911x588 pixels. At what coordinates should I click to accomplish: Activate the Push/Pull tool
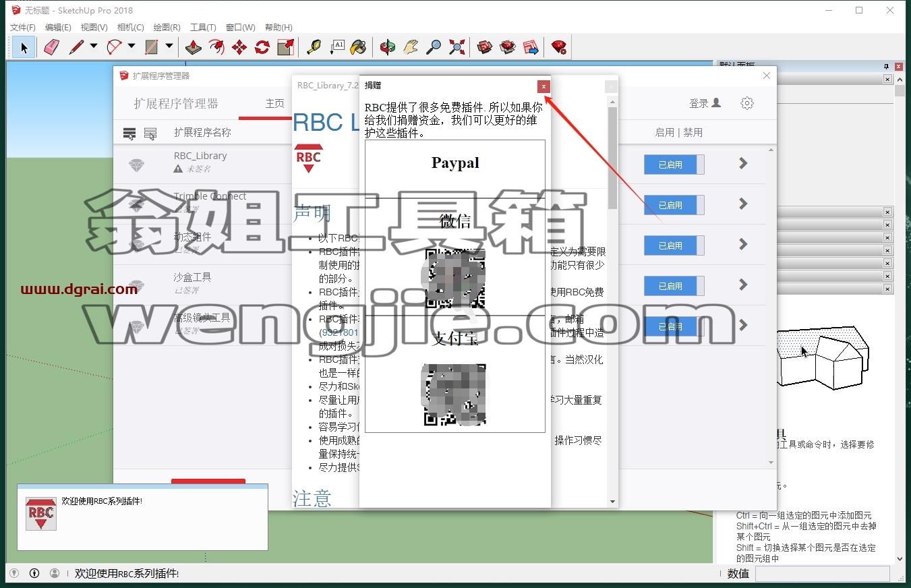194,47
